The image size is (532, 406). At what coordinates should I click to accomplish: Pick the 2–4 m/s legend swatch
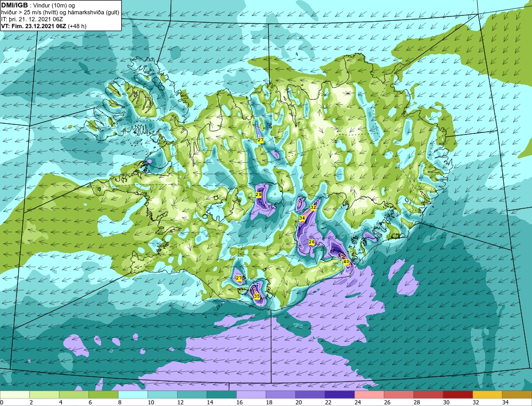(x=45, y=395)
